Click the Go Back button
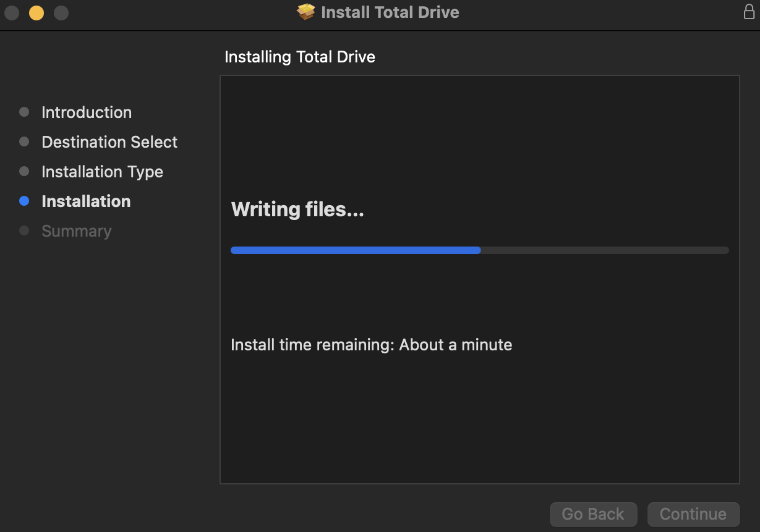 (x=593, y=514)
